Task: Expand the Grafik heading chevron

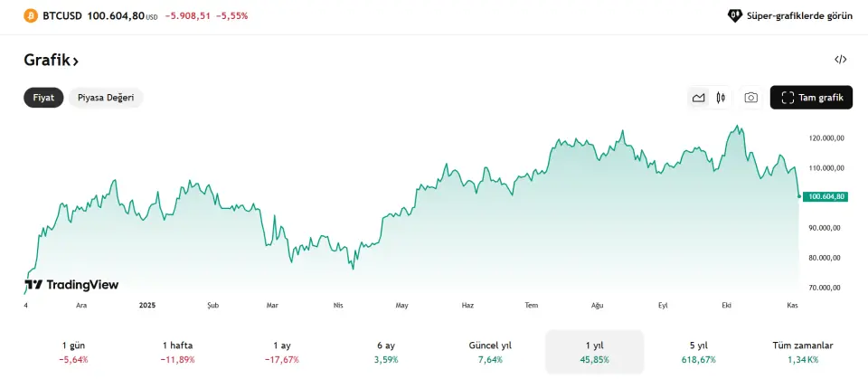Action: pyautogui.click(x=76, y=61)
